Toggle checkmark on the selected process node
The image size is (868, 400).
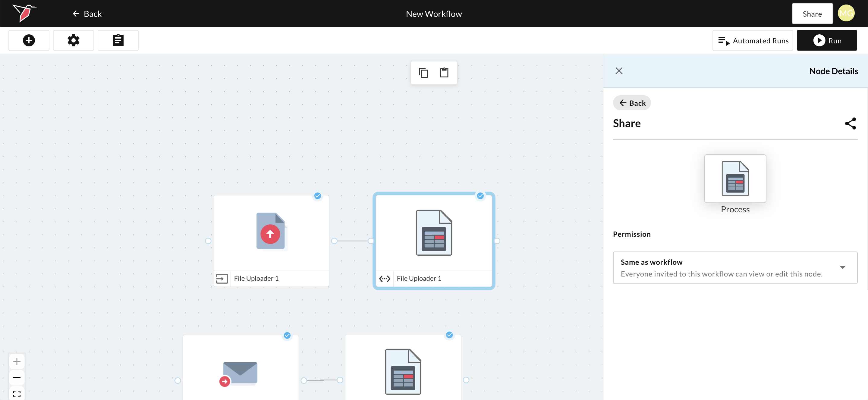(x=480, y=196)
